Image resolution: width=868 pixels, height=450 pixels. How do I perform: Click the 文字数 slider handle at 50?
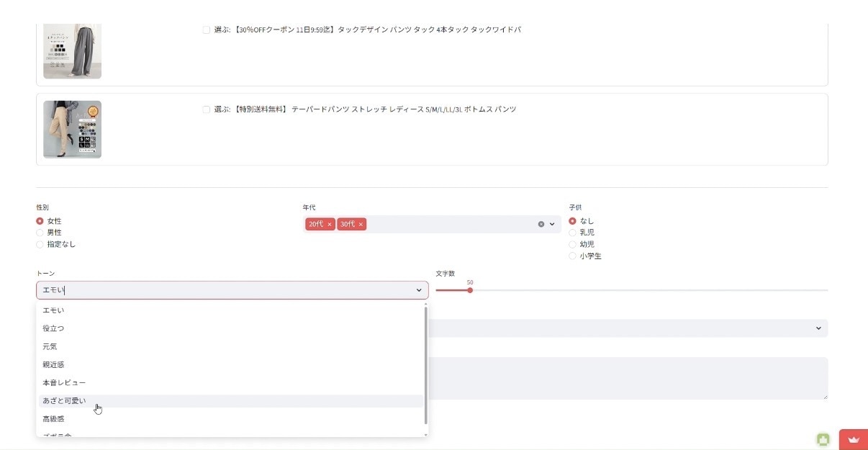point(470,290)
